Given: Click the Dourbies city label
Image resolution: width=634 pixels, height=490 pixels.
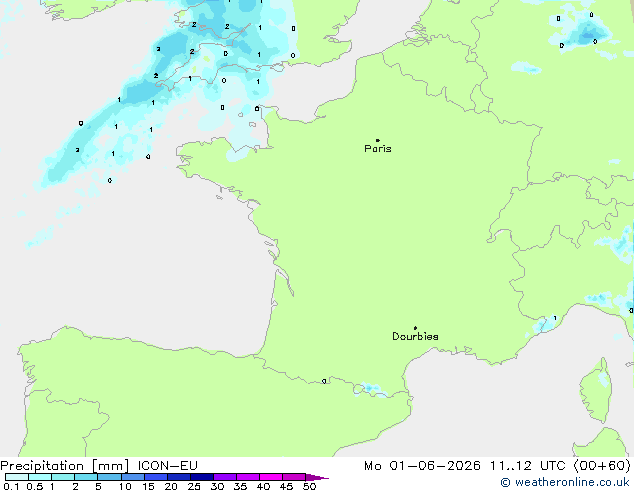Looking at the screenshot, I should [x=415, y=336].
